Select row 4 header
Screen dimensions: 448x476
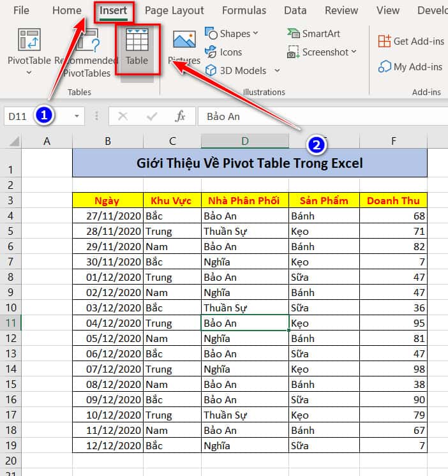[x=11, y=216]
